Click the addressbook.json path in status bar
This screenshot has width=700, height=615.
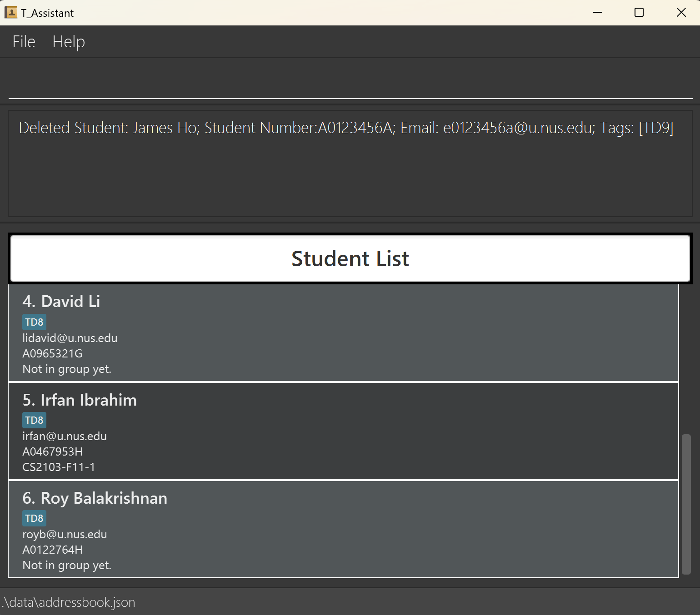pos(69,602)
